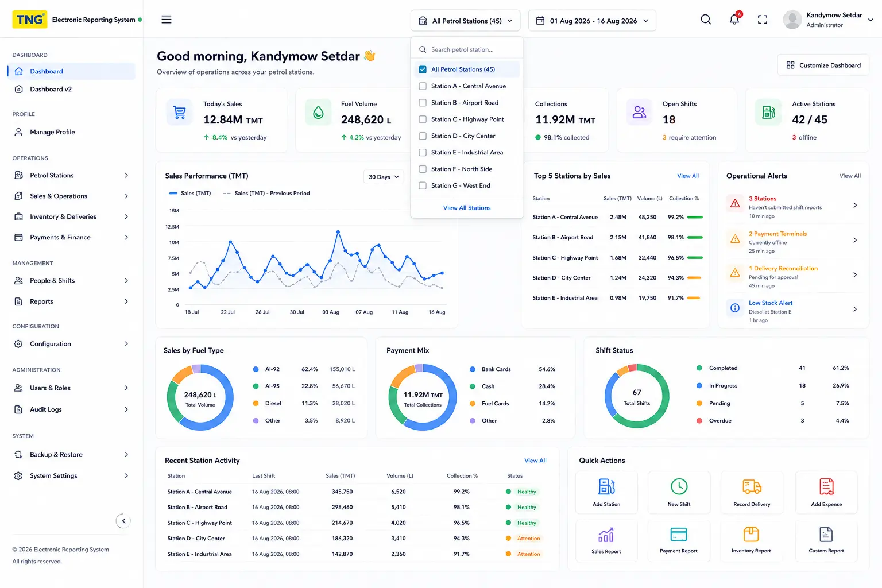
Task: Open the user menu chevron next to Administrator
Action: coord(871,20)
